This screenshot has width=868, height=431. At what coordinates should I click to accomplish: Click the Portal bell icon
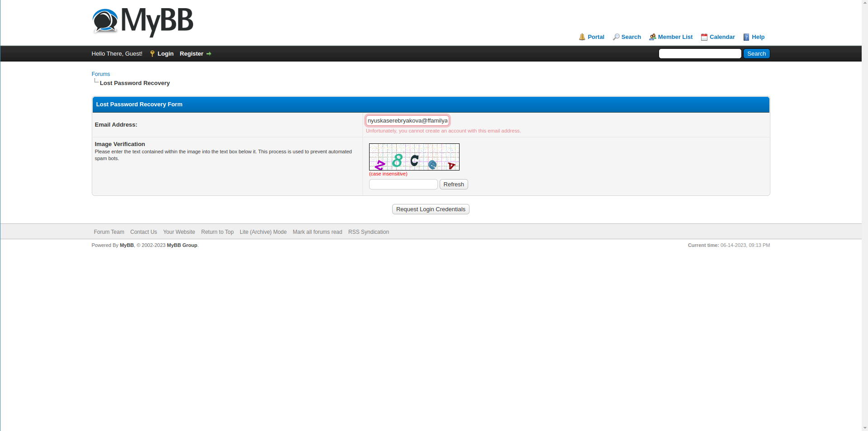pos(582,37)
